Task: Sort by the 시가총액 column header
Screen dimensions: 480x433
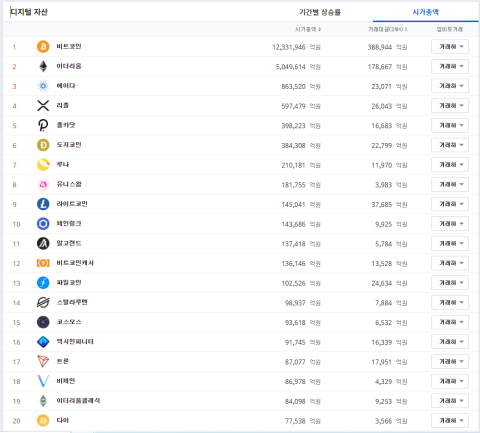Action: pos(308,29)
